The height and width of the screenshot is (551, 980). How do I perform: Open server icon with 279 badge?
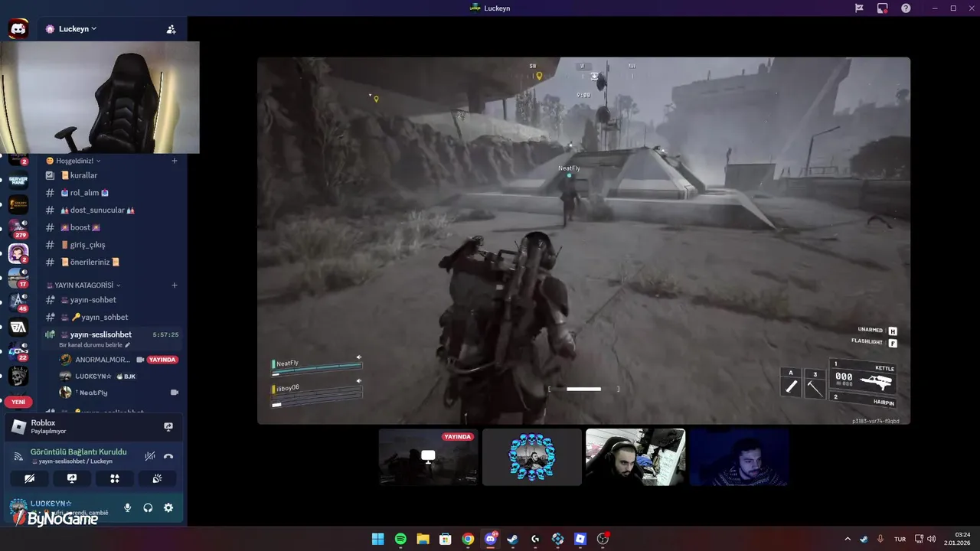pos(18,228)
